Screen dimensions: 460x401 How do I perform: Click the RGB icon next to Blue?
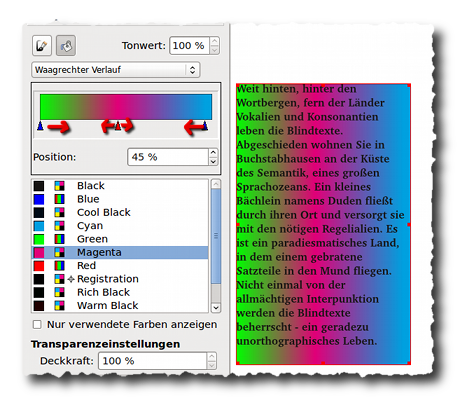click(x=59, y=199)
